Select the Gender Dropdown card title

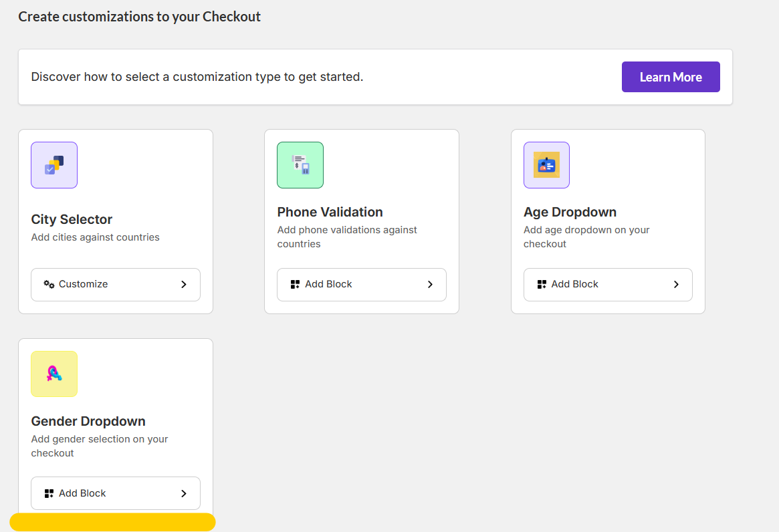coord(88,421)
